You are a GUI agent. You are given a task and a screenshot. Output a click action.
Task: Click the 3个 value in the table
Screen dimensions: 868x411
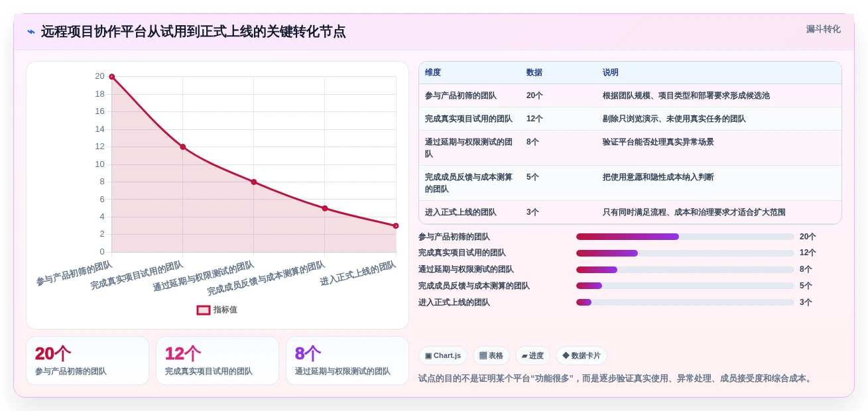coord(532,212)
